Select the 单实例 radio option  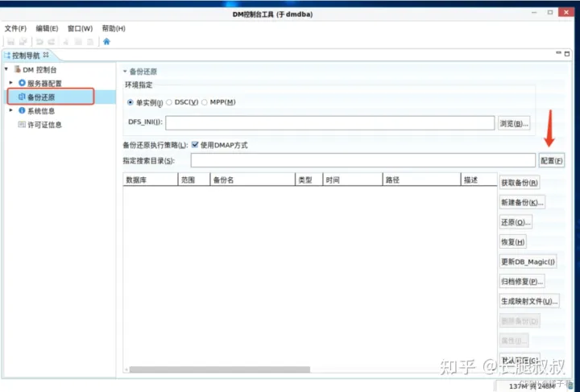pyautogui.click(x=130, y=102)
